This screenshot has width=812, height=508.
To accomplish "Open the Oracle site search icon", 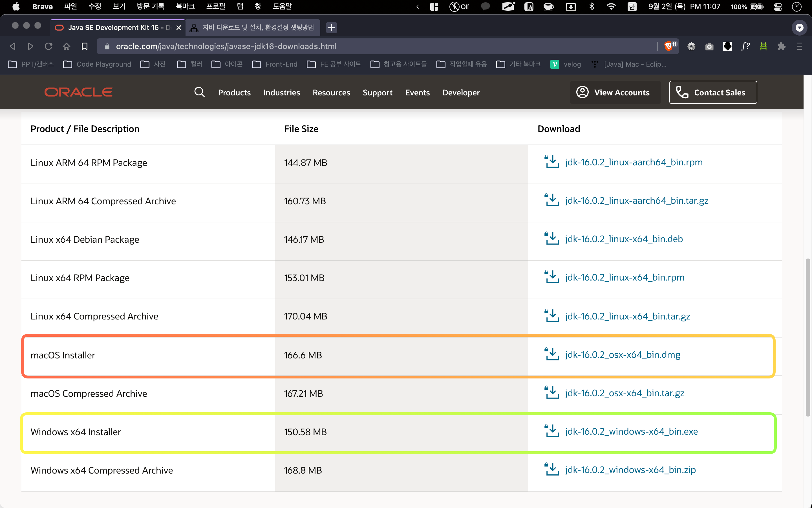I will tap(199, 92).
